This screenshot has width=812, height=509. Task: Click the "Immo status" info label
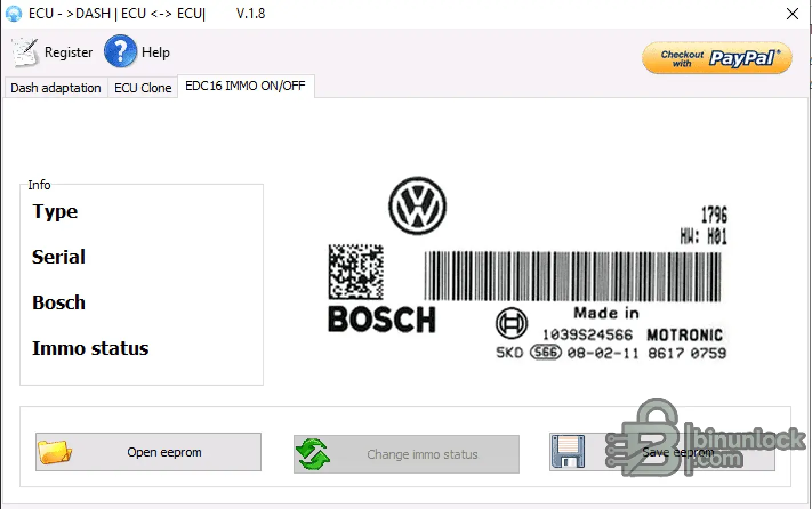tap(90, 348)
